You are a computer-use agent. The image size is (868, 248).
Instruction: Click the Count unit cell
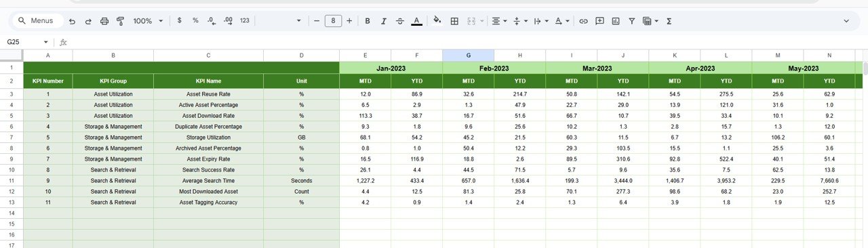point(301,192)
